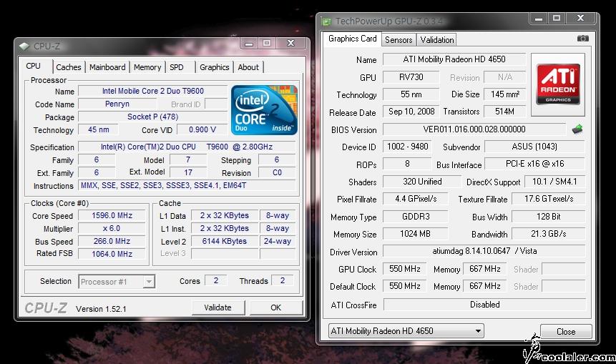Click the Specification field in CPU-Z
Screen dimensions: 616x364
tap(187, 147)
